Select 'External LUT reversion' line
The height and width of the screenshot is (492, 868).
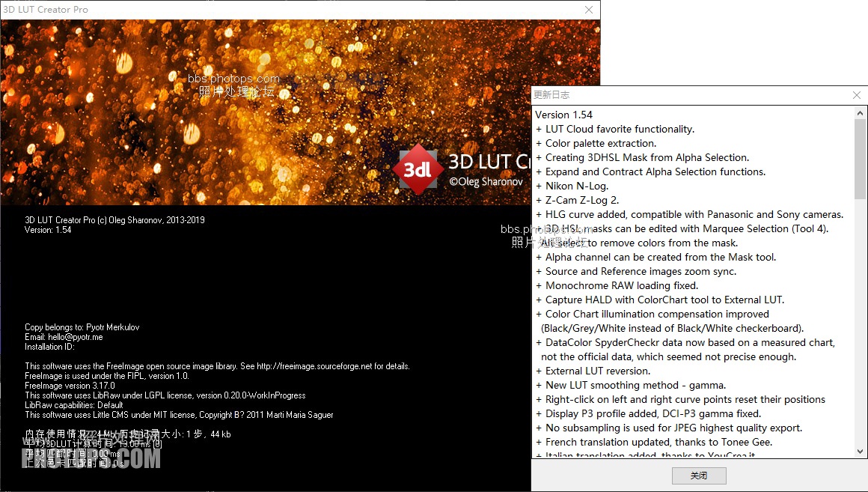tap(593, 371)
